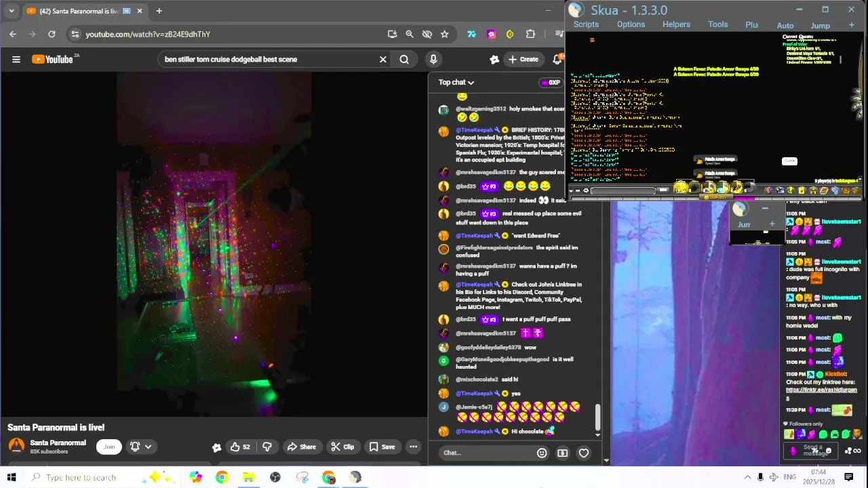This screenshot has width=868, height=488.
Task: Open the emoji picker in chat
Action: click(x=542, y=453)
